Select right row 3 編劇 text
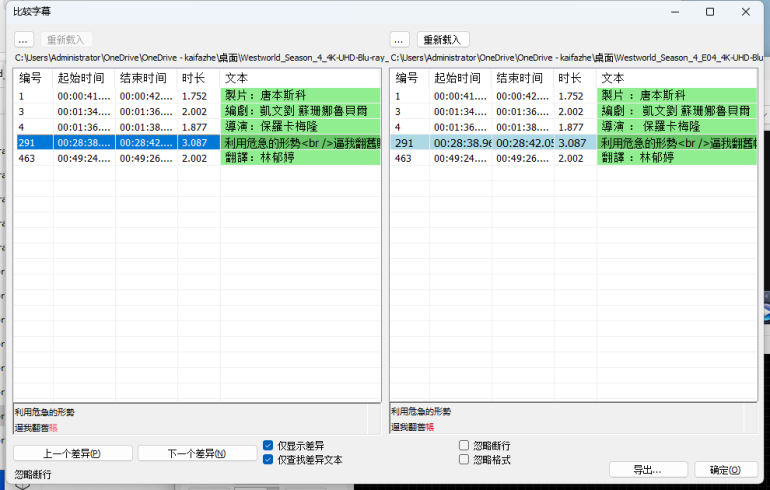This screenshot has height=490, width=770. point(677,111)
